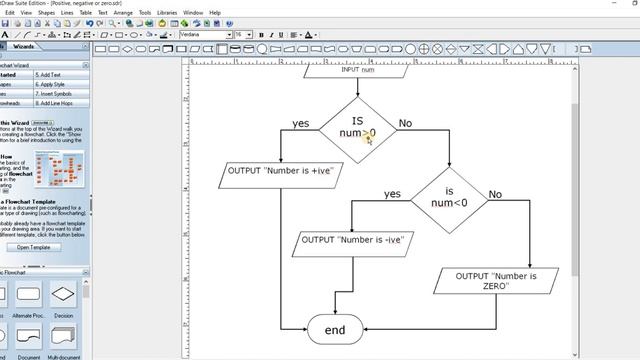Select the 'IS num>0' decision diamond

[358, 130]
